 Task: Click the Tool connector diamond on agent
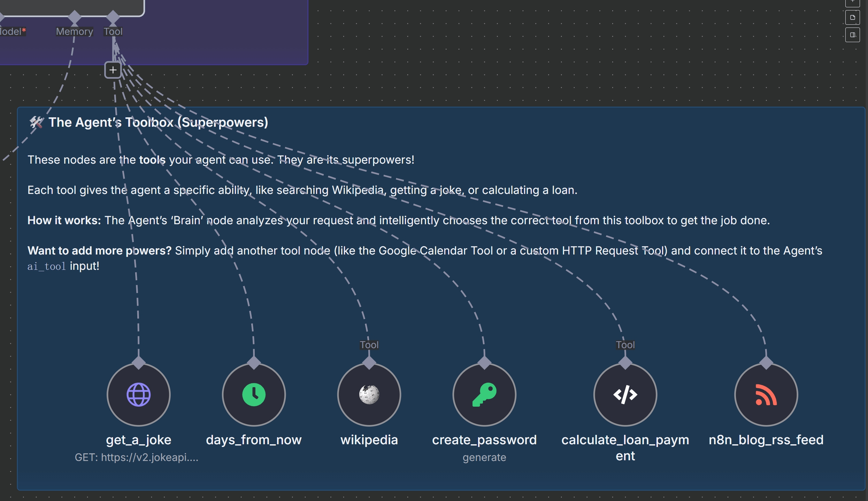pyautogui.click(x=113, y=16)
